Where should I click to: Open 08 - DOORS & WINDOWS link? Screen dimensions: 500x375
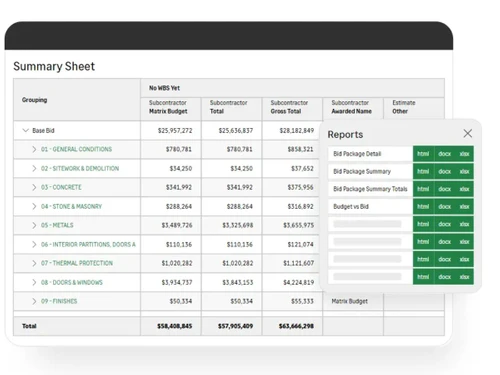click(x=72, y=282)
